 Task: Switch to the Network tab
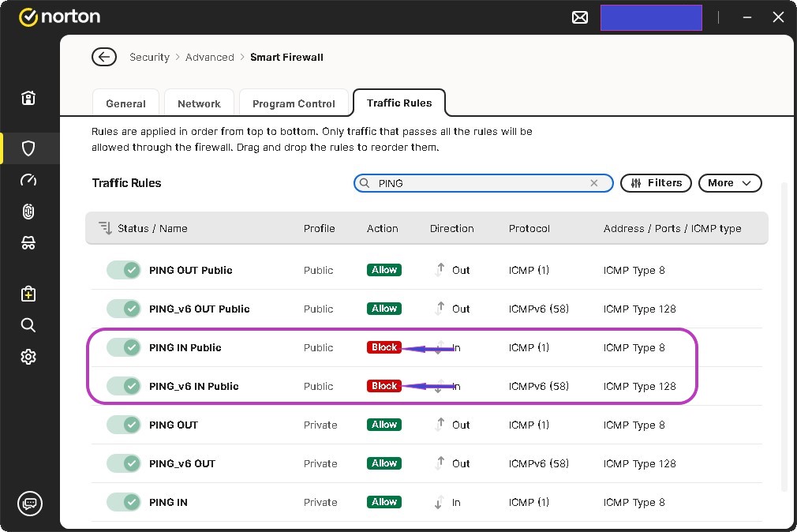[199, 103]
